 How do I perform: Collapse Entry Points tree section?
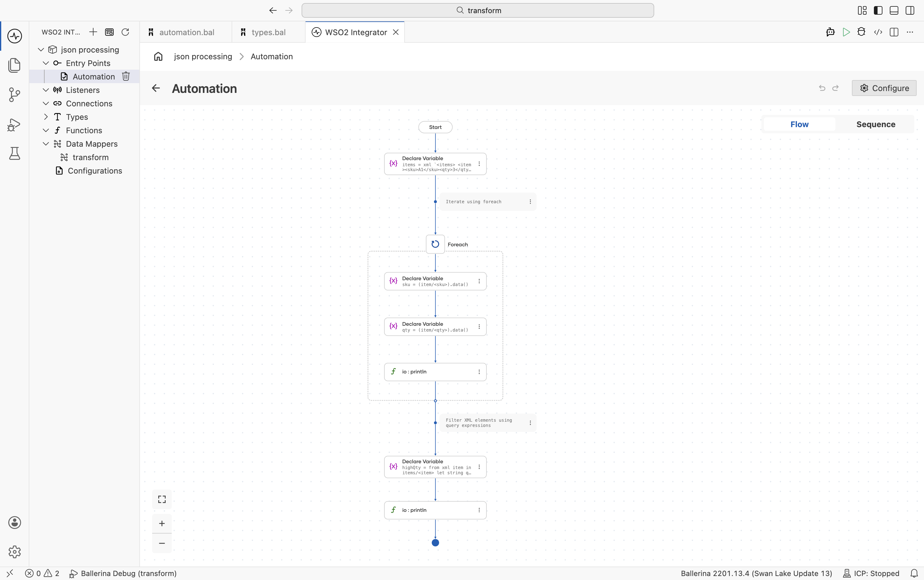(x=46, y=63)
